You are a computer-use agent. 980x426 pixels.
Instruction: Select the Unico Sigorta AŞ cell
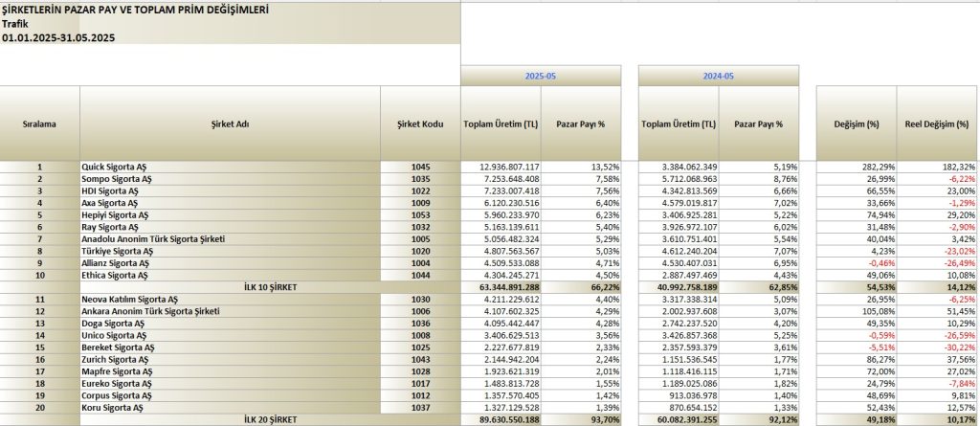click(230, 335)
